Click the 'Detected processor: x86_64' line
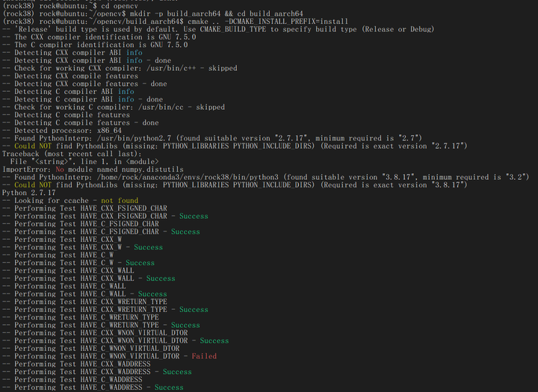The height and width of the screenshot is (392, 538). coord(62,131)
